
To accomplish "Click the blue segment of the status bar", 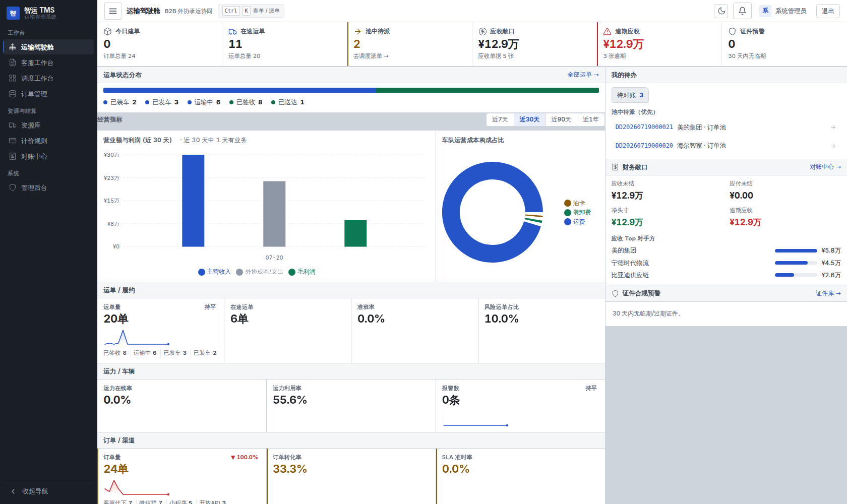I will click(239, 90).
